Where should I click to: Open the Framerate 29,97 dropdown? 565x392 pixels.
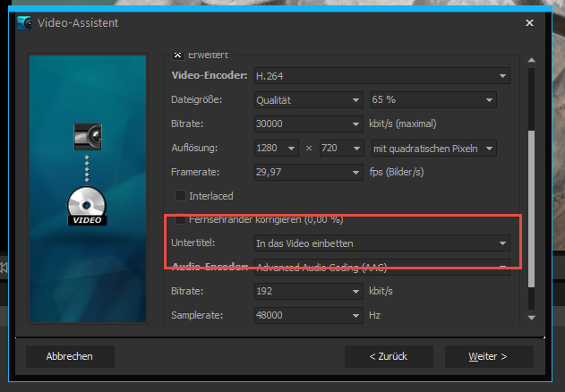tap(307, 171)
